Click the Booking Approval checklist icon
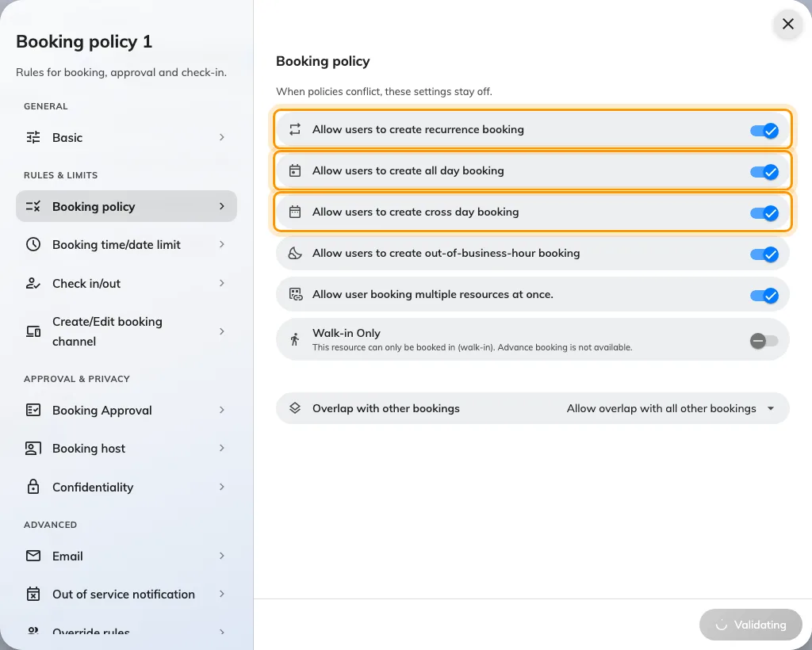Image resolution: width=812 pixels, height=650 pixels. coord(33,410)
